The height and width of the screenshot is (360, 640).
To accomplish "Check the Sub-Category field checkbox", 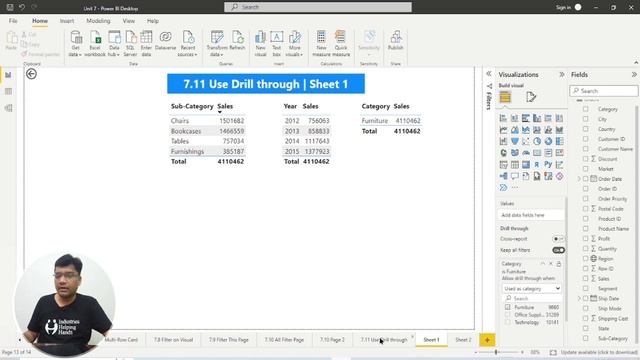I will pos(586,338).
